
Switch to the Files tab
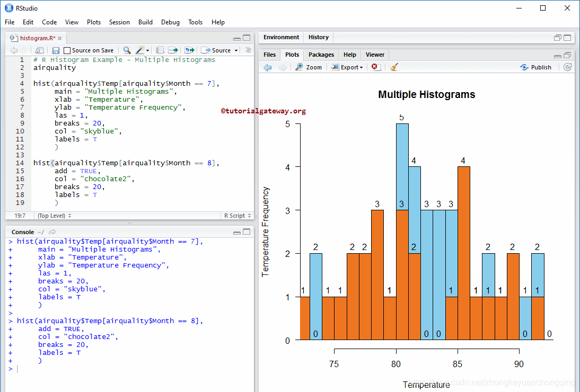pyautogui.click(x=270, y=55)
